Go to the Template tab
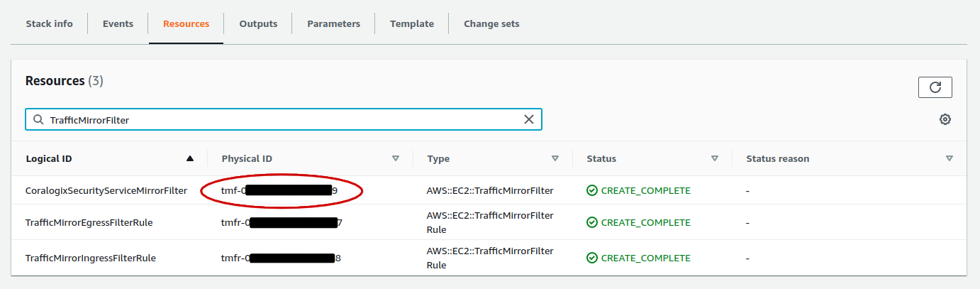Viewport: 980px width, 289px height. [x=412, y=23]
